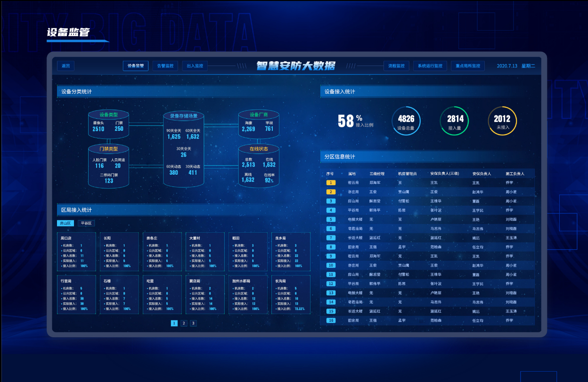The width and height of the screenshot is (588, 382).
Task: Select the 房山区 district filter
Action: coord(65,223)
